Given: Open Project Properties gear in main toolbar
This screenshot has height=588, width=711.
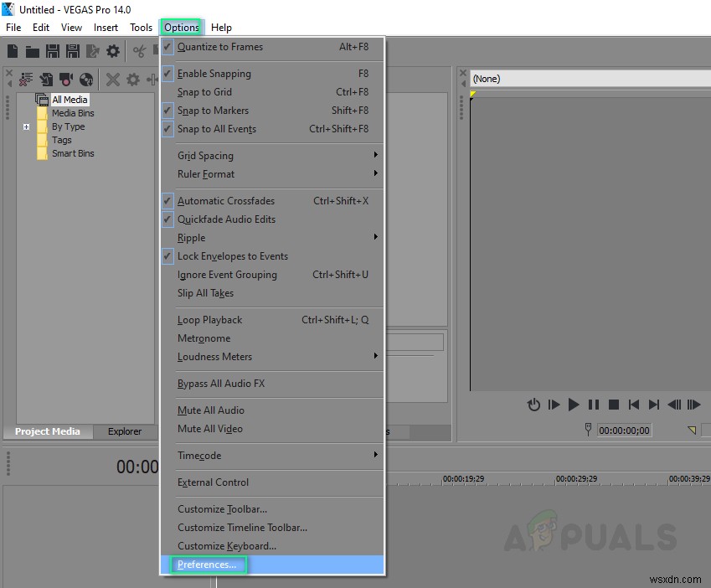Looking at the screenshot, I should click(113, 51).
